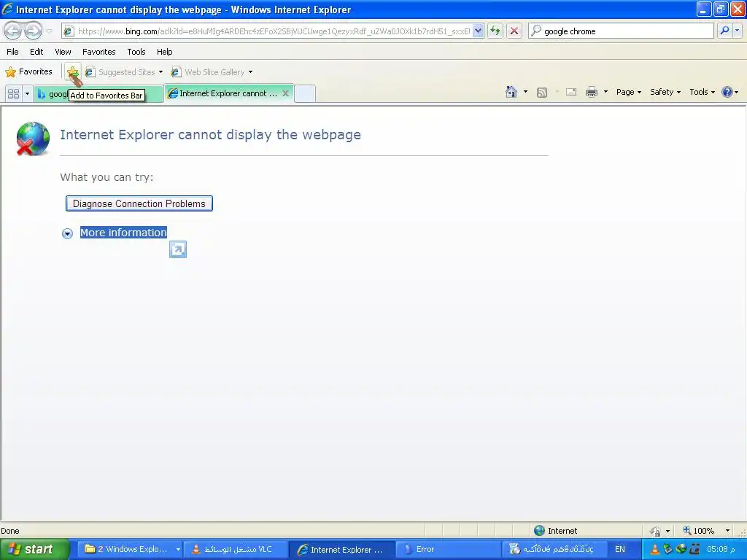The image size is (747, 560).
Task: Click Diagnose Connection Problems button
Action: coord(139,203)
